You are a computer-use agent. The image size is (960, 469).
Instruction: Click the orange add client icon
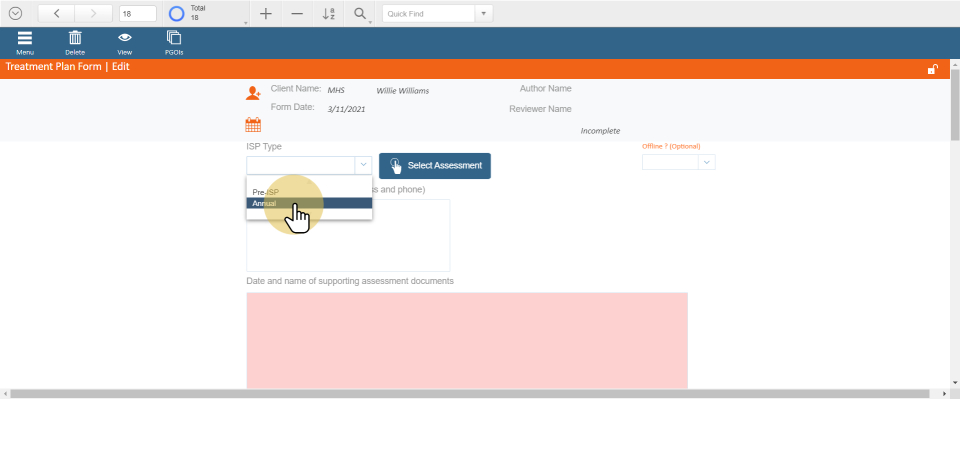253,93
